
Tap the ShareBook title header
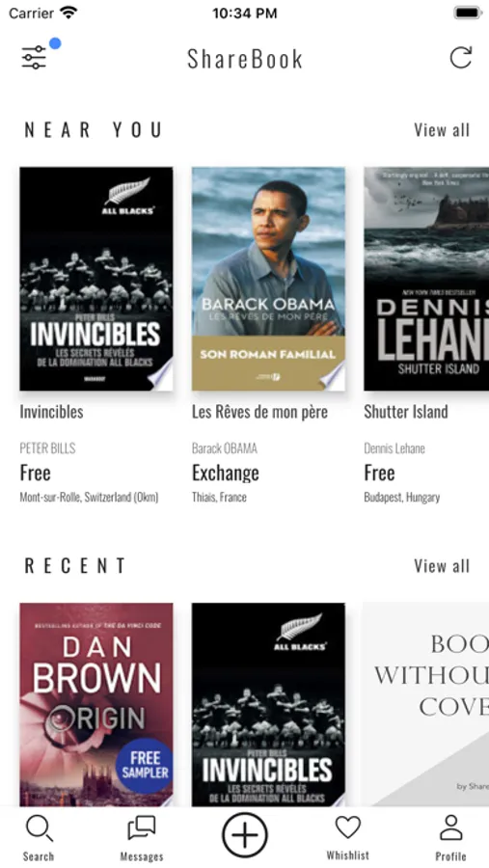pos(245,59)
